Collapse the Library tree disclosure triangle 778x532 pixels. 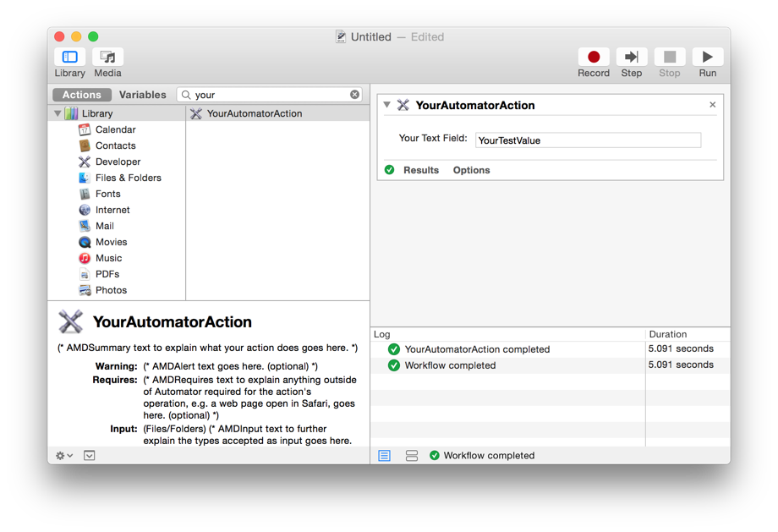[x=58, y=113]
